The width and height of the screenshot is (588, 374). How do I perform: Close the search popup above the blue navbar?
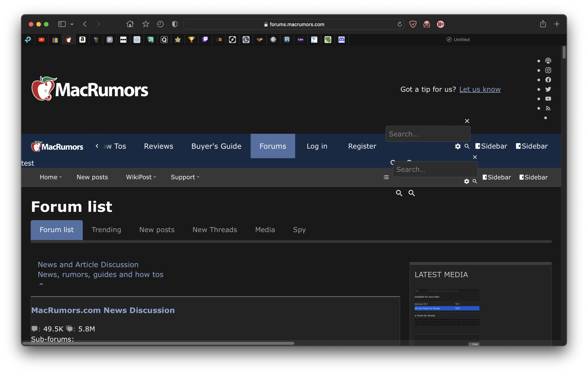click(467, 121)
